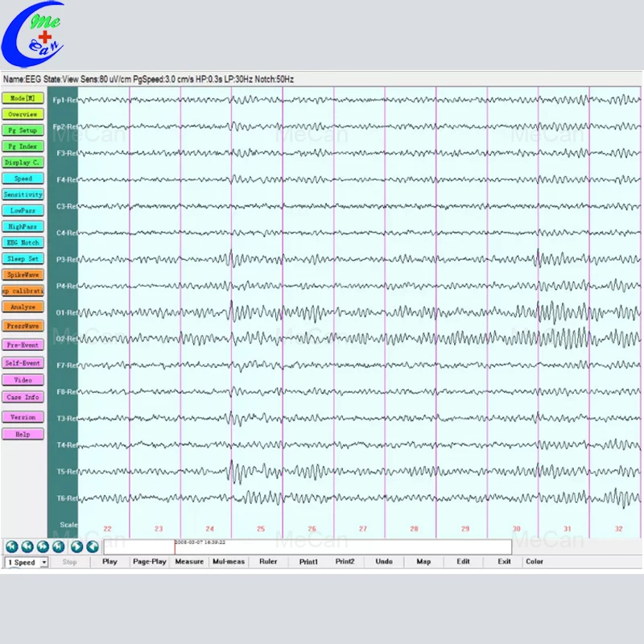Open Case Info

(23, 397)
